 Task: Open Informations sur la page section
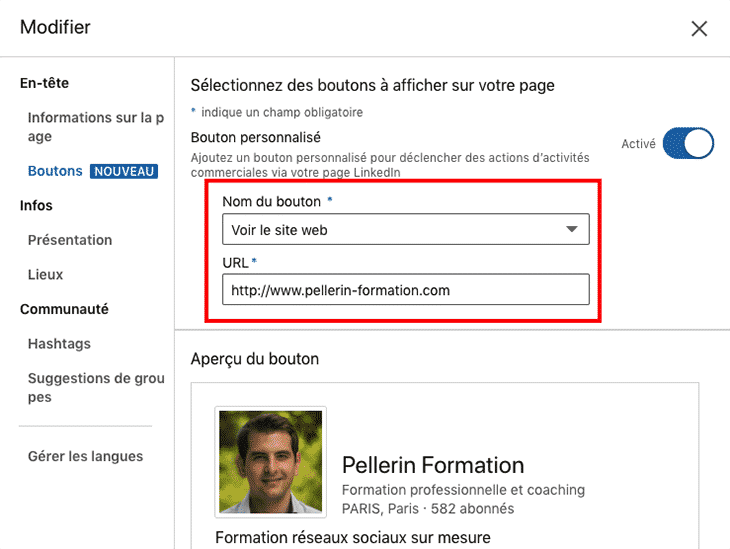pyautogui.click(x=96, y=127)
